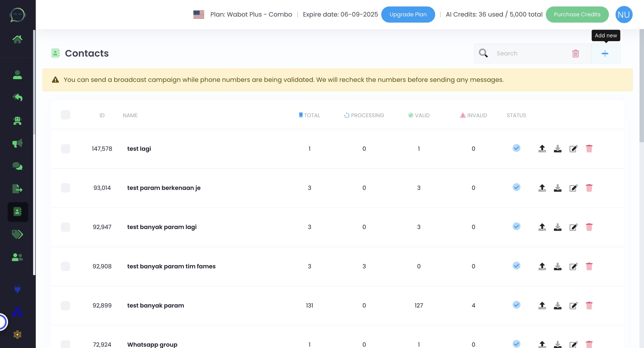644x348 pixels.
Task: Check the box for test lagi row
Action: click(x=65, y=149)
